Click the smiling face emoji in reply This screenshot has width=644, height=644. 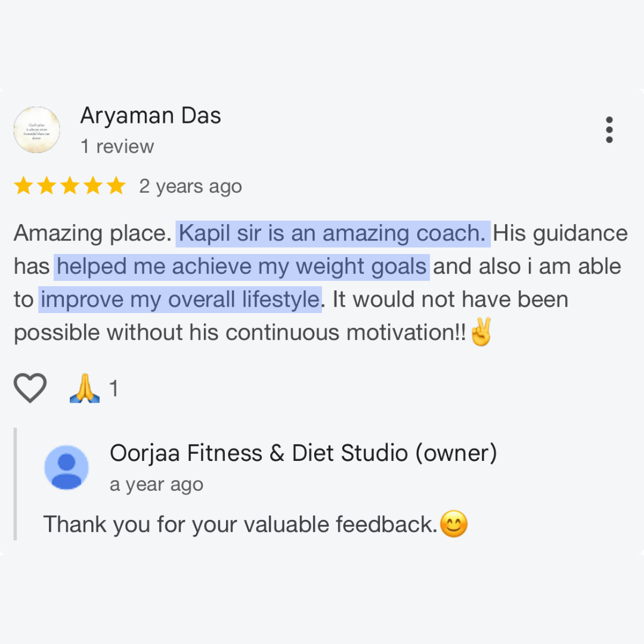click(x=454, y=524)
